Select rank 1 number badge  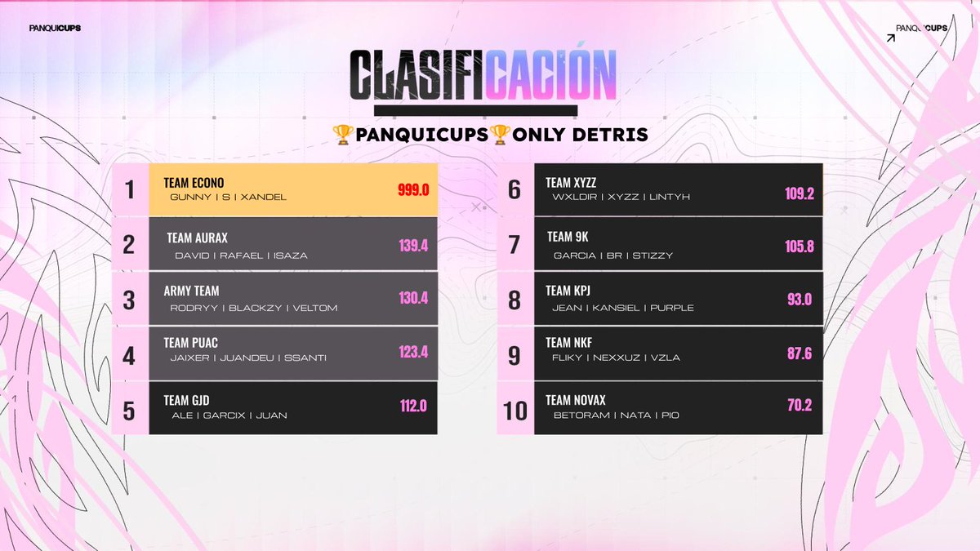coord(130,190)
